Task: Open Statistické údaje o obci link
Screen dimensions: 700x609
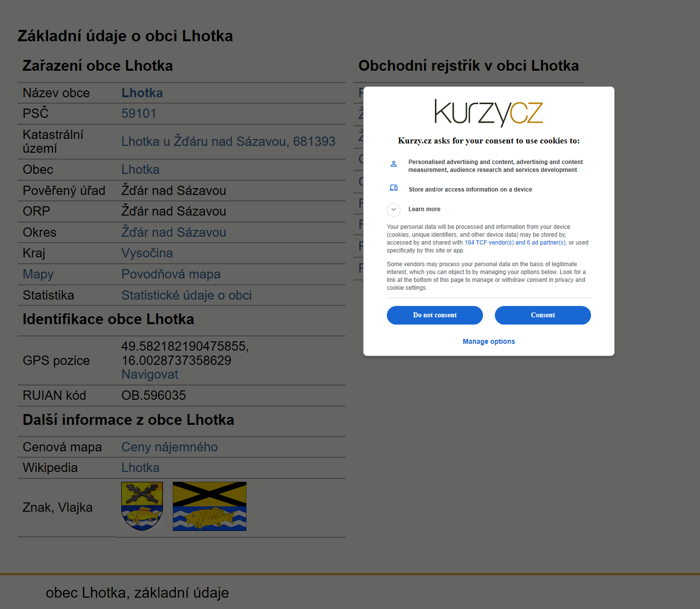Action: (187, 295)
